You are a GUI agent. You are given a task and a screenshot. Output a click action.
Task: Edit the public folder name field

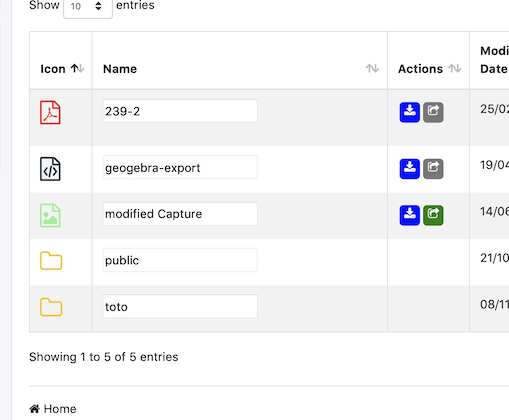[180, 260]
